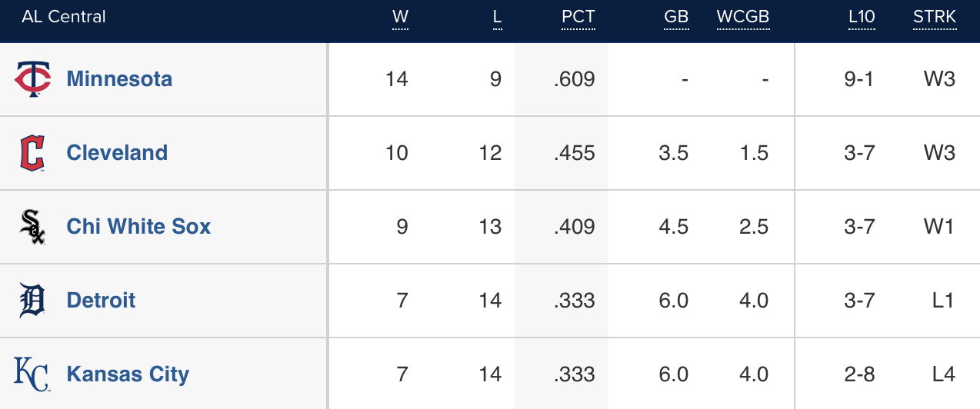Open the Kansas City team link
The height and width of the screenshot is (409, 980).
point(128,374)
